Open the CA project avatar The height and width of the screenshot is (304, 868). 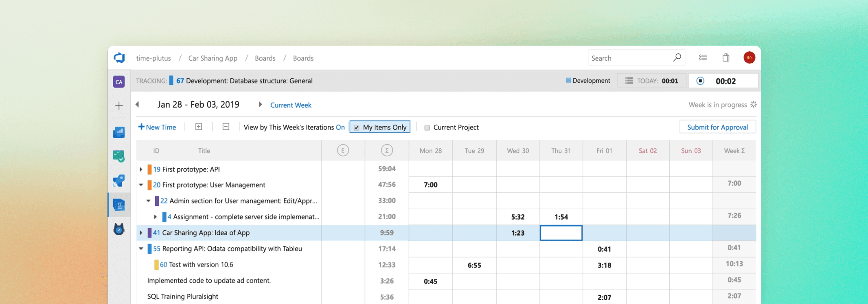click(119, 82)
